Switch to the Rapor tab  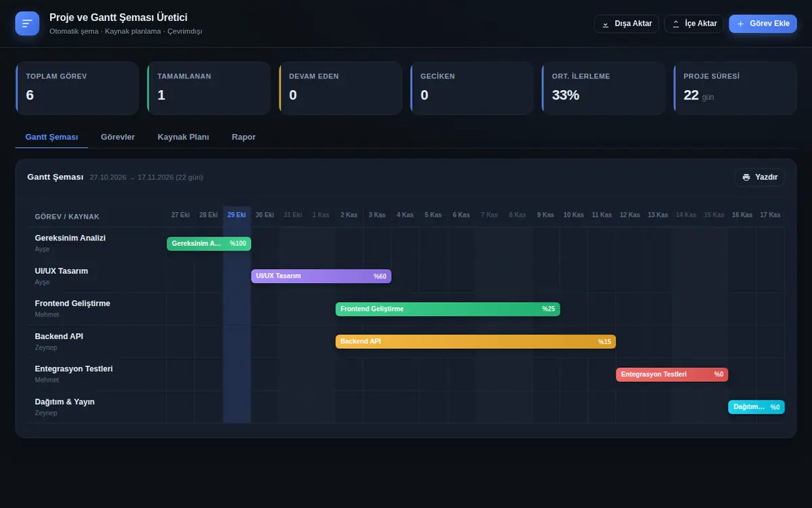pos(244,137)
